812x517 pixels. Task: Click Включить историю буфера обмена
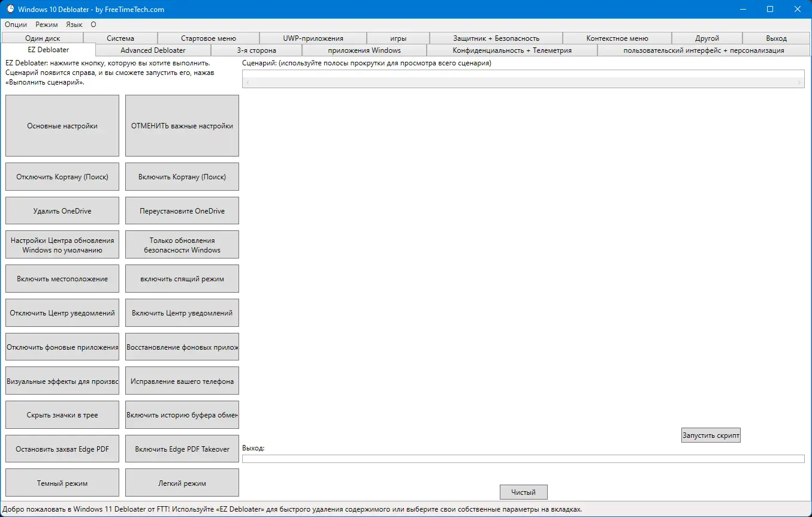(x=182, y=415)
